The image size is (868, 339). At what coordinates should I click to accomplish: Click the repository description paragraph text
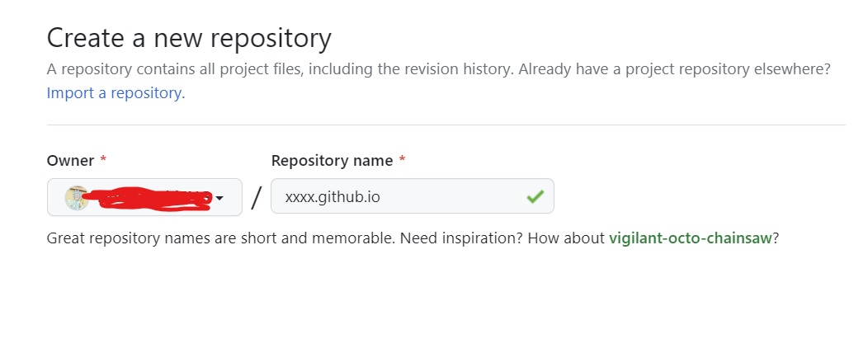pyautogui.click(x=438, y=69)
